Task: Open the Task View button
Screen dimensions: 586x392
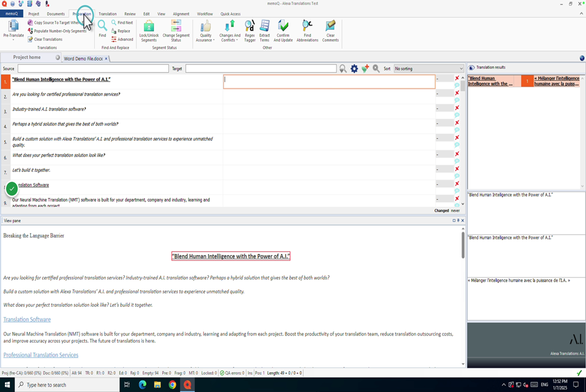Action: pyautogui.click(x=127, y=385)
